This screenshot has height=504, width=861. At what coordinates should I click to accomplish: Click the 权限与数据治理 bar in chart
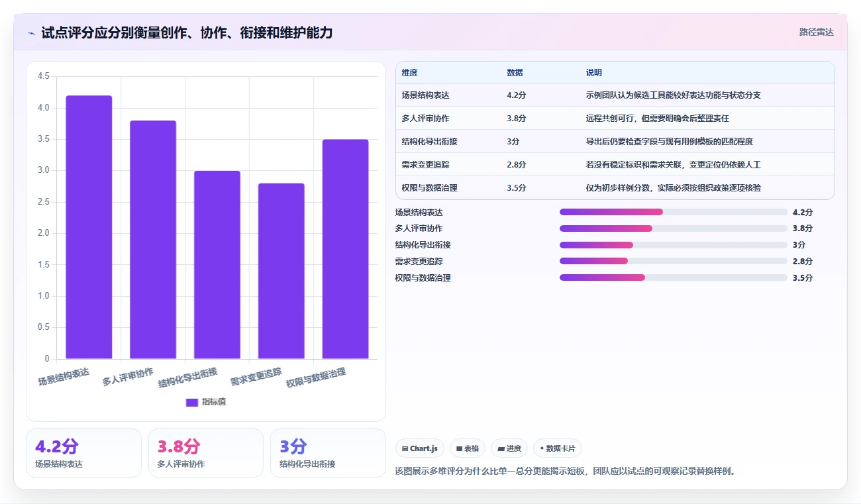tap(346, 249)
